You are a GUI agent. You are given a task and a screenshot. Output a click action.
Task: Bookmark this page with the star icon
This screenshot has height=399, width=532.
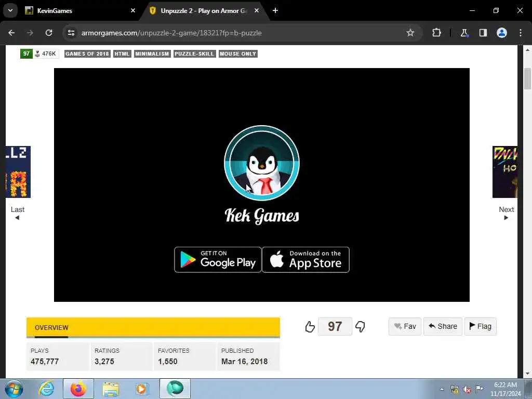[x=410, y=33]
